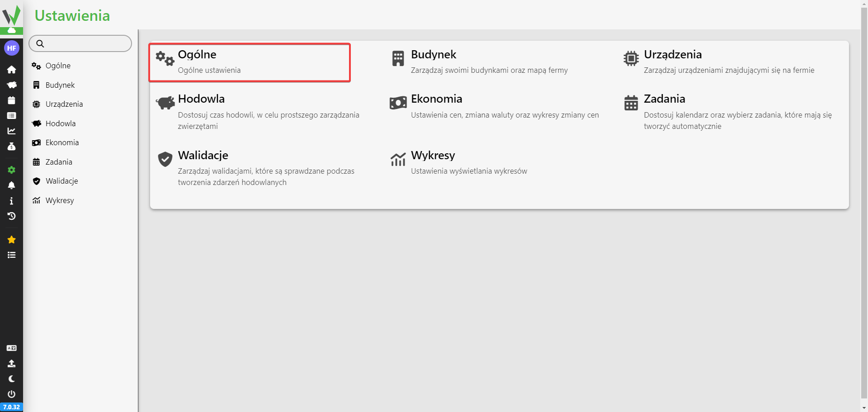Select Urządzenia in the settings side menu
Screen dimensions: 868x412
point(64,104)
